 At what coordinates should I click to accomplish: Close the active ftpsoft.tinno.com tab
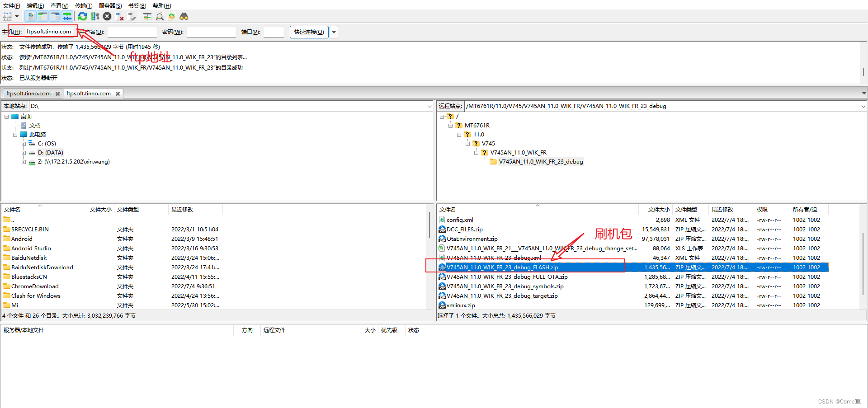click(118, 94)
